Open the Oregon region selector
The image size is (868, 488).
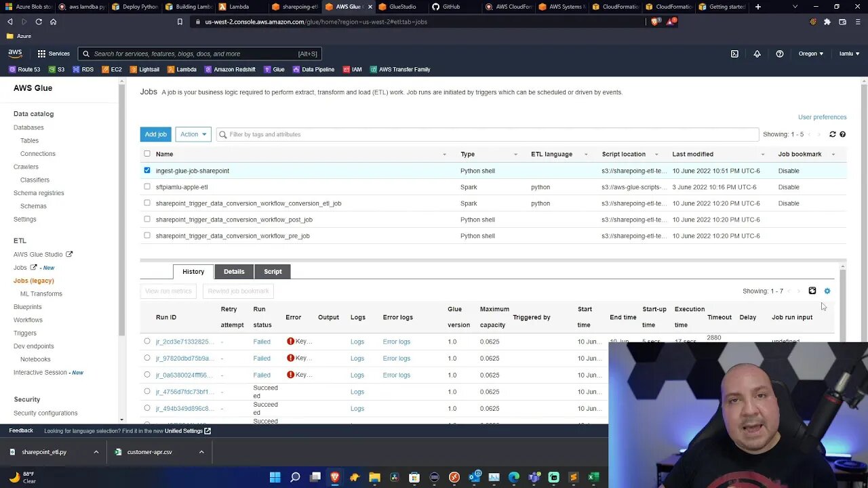811,54
